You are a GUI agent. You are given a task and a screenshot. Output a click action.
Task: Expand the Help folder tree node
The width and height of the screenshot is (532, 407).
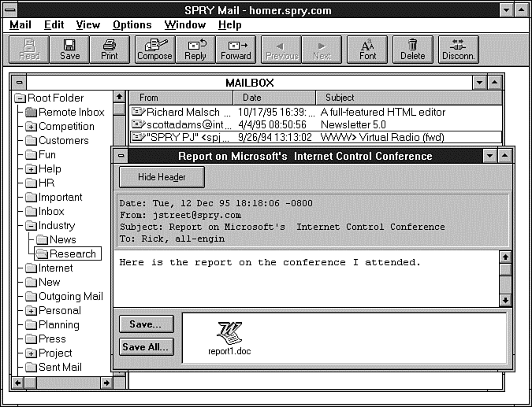(x=31, y=169)
